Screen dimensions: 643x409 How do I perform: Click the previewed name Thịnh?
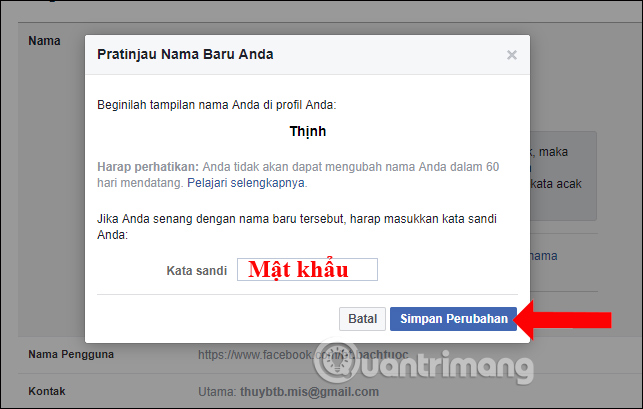point(308,131)
